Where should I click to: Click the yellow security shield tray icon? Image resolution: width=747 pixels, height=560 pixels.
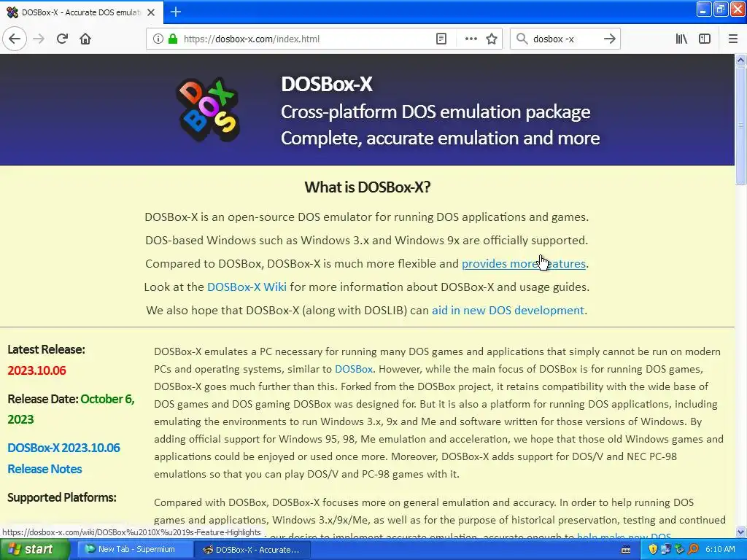point(653,549)
